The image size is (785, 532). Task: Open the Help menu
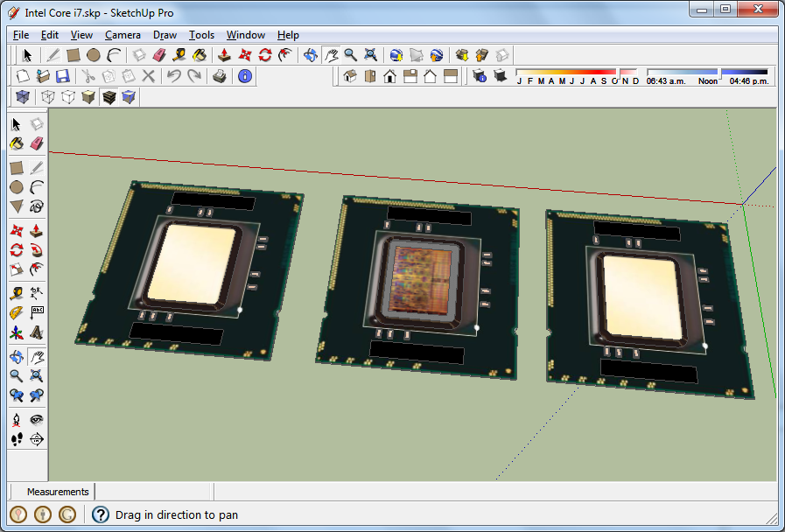[288, 35]
